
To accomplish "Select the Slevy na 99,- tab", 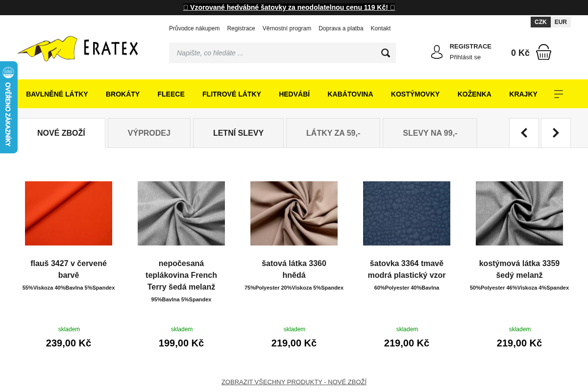I will (x=430, y=133).
